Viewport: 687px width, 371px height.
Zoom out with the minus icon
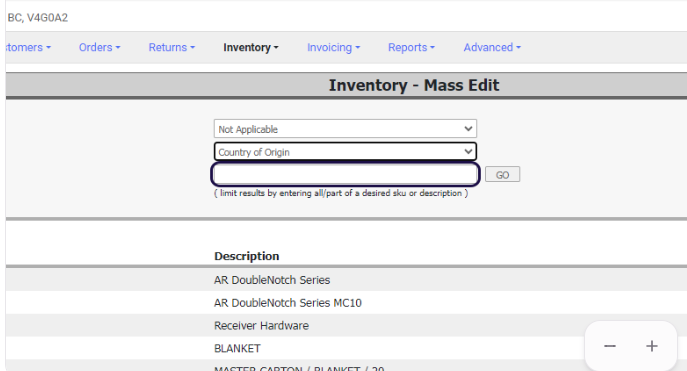[610, 346]
